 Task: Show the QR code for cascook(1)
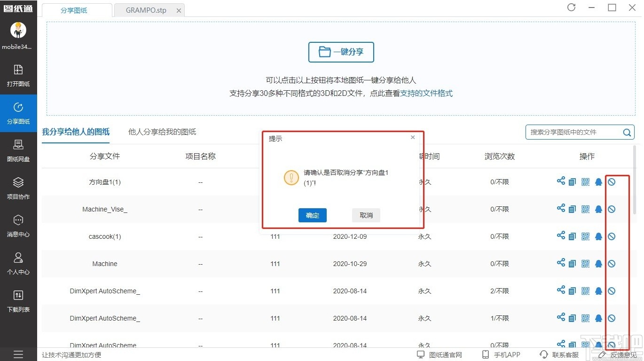585,235
